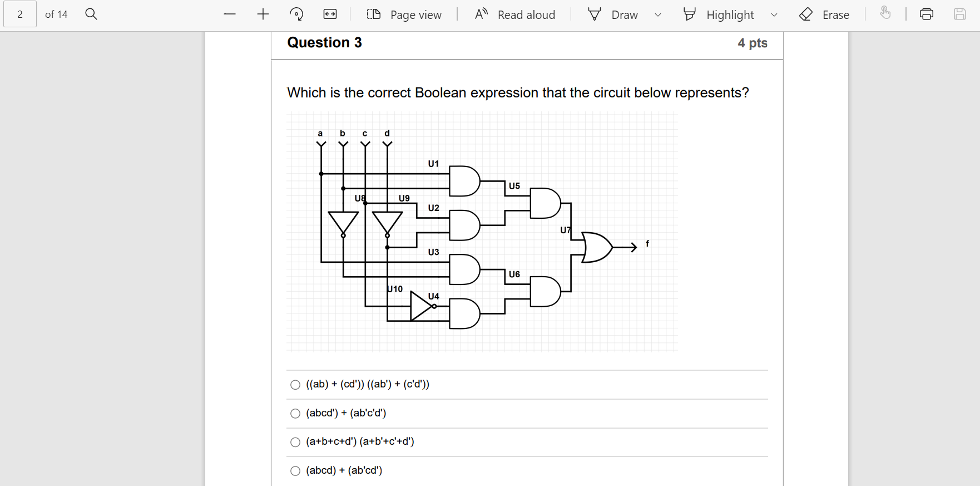The image size is (980, 486).
Task: Select answer '(abcd) + (ab'cd')'
Action: click(x=295, y=470)
